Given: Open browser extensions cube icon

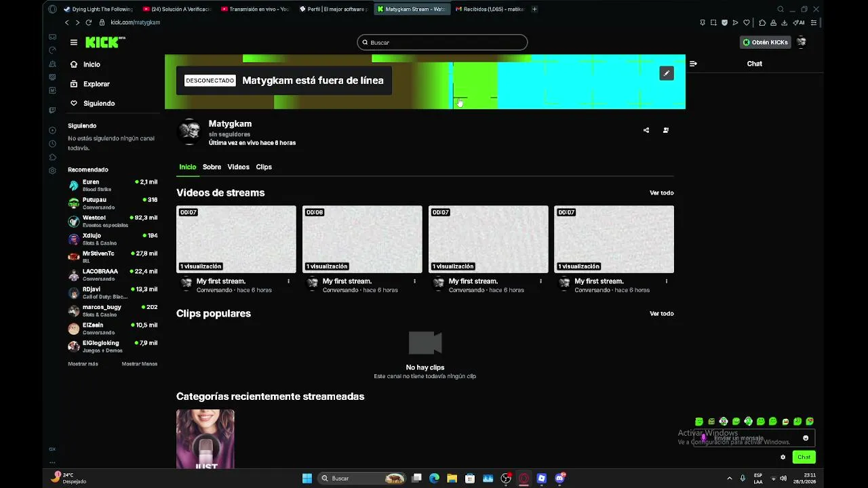Looking at the screenshot, I should tap(762, 22).
